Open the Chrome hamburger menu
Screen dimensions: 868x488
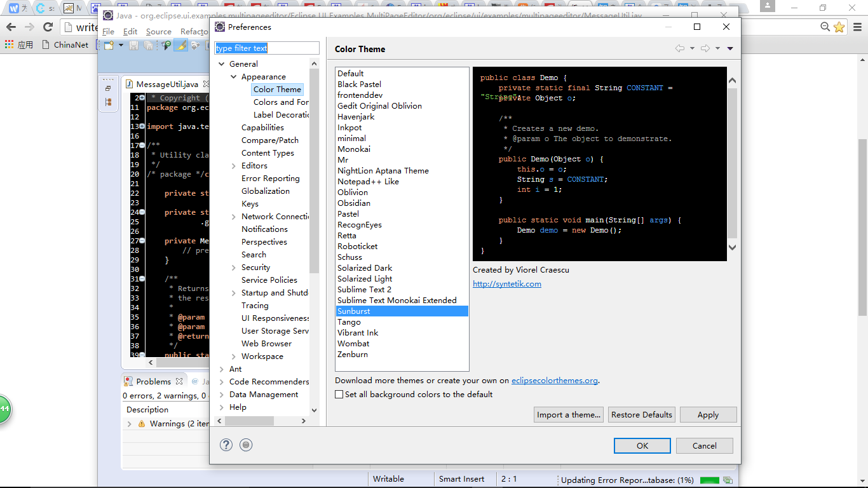click(x=856, y=27)
